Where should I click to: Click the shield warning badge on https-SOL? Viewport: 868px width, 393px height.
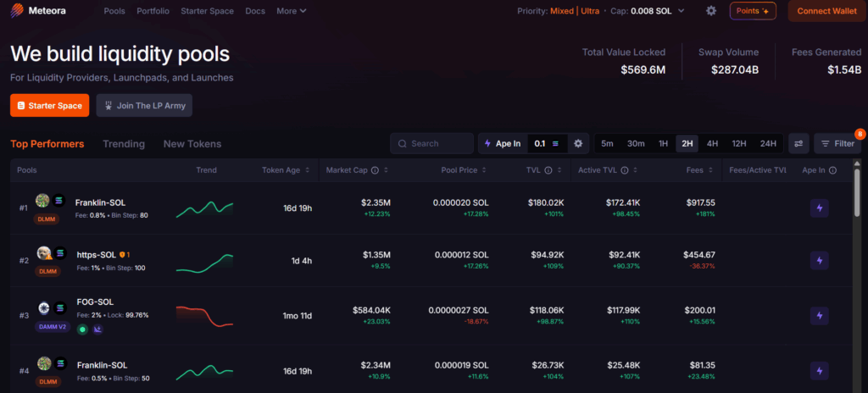(x=122, y=253)
